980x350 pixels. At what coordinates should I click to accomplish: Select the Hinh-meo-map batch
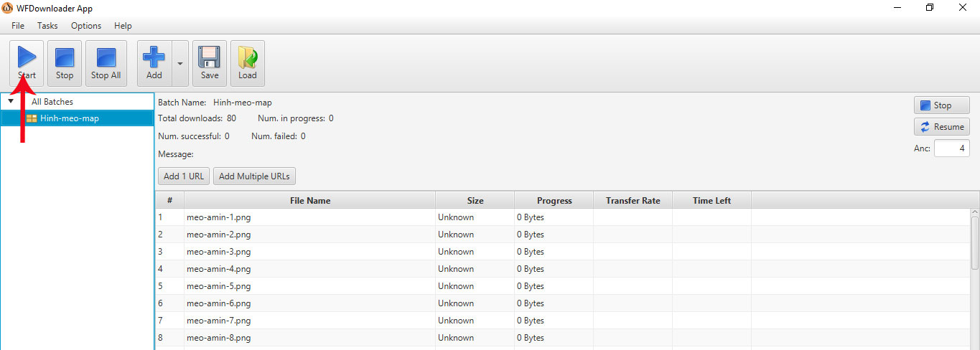click(69, 118)
